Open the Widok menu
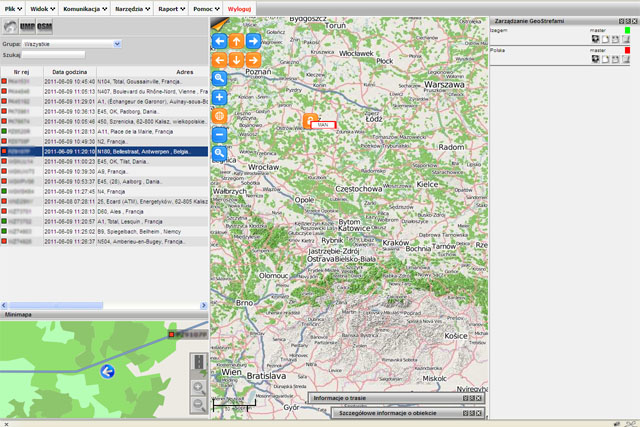This screenshot has height=427, width=640. click(42, 9)
